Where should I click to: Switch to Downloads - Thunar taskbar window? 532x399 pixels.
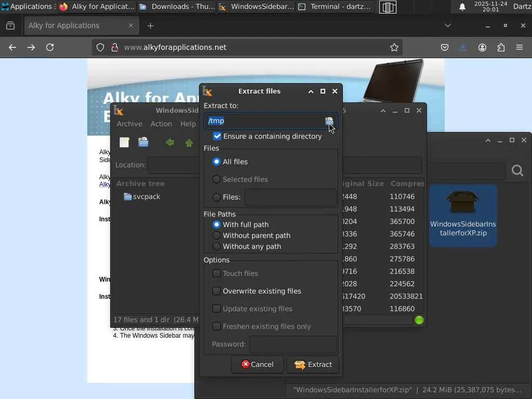177,6
